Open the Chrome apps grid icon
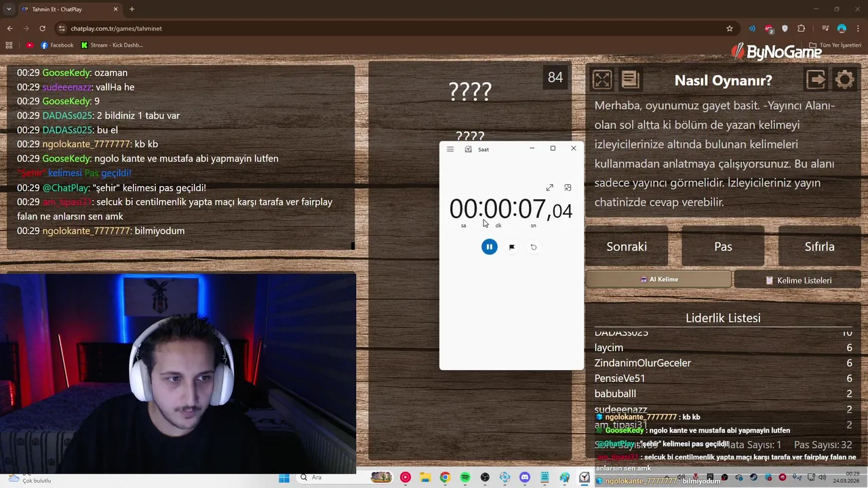The height and width of the screenshot is (488, 868). [9, 45]
